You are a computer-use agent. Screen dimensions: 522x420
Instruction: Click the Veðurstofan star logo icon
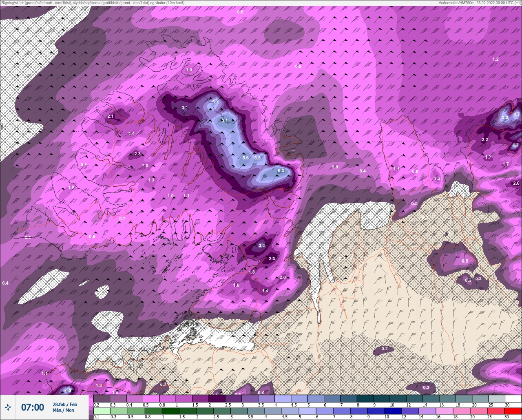(x=8, y=407)
